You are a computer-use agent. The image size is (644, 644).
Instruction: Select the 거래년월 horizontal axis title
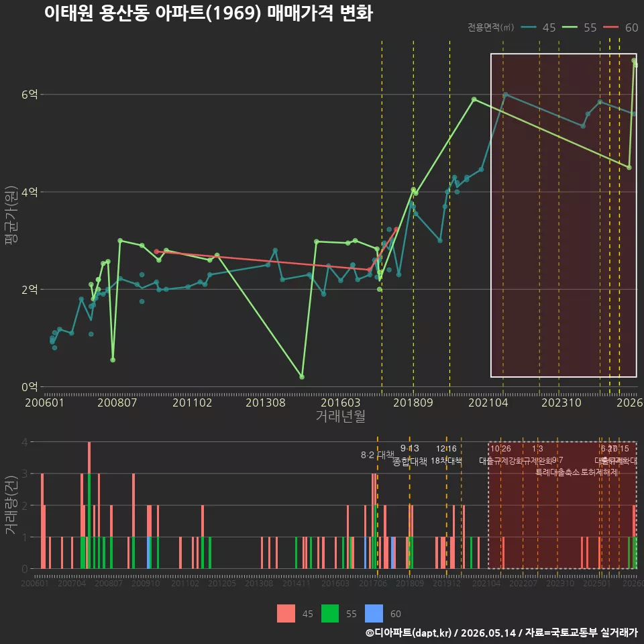(341, 416)
